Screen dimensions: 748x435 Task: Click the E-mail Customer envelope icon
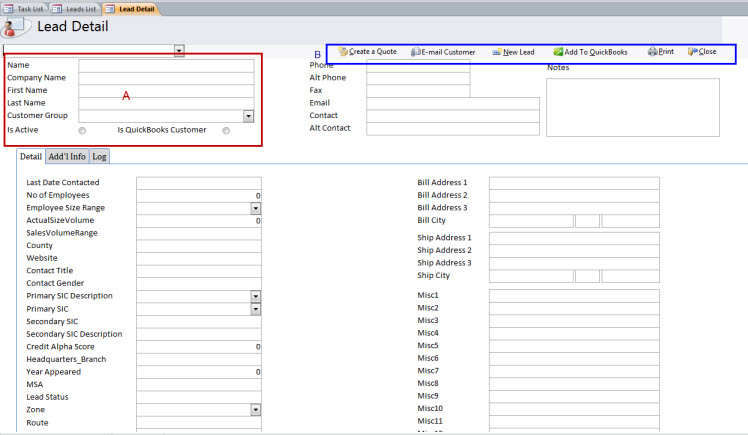(x=416, y=51)
